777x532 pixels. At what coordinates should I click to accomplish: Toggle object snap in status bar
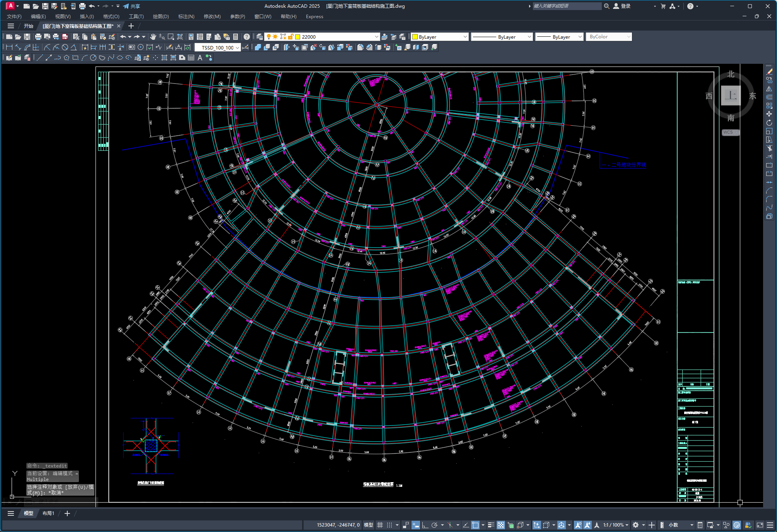click(475, 525)
